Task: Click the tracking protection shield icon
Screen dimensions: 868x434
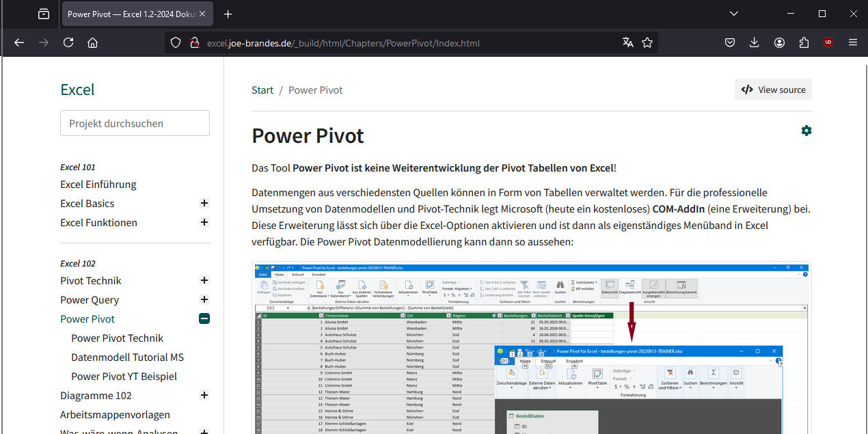Action: (176, 42)
